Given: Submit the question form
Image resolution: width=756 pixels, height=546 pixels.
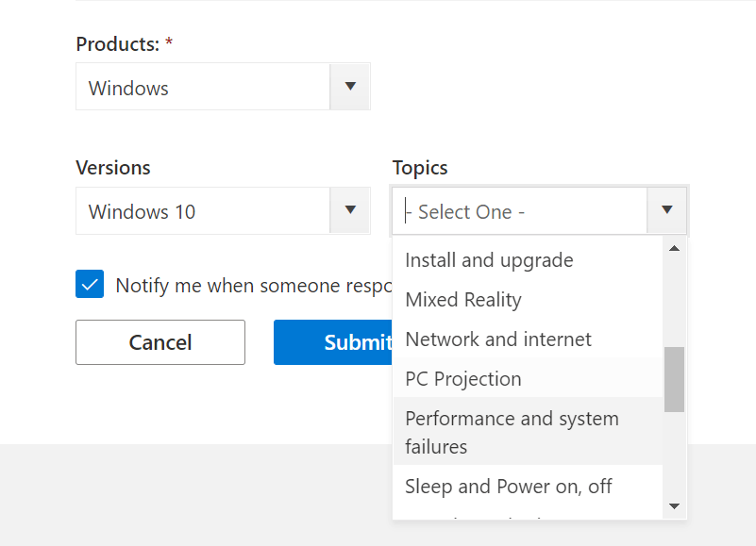Looking at the screenshot, I should click(333, 342).
